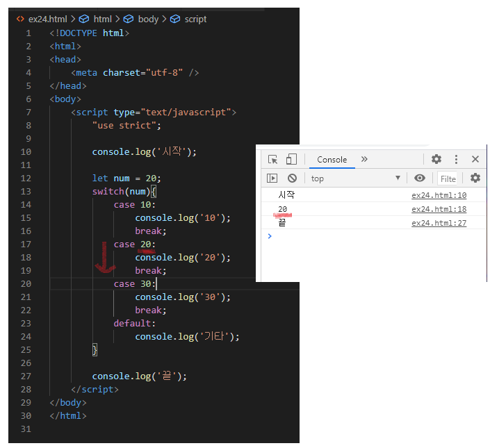Toggle the live expression eye icon

click(x=420, y=178)
